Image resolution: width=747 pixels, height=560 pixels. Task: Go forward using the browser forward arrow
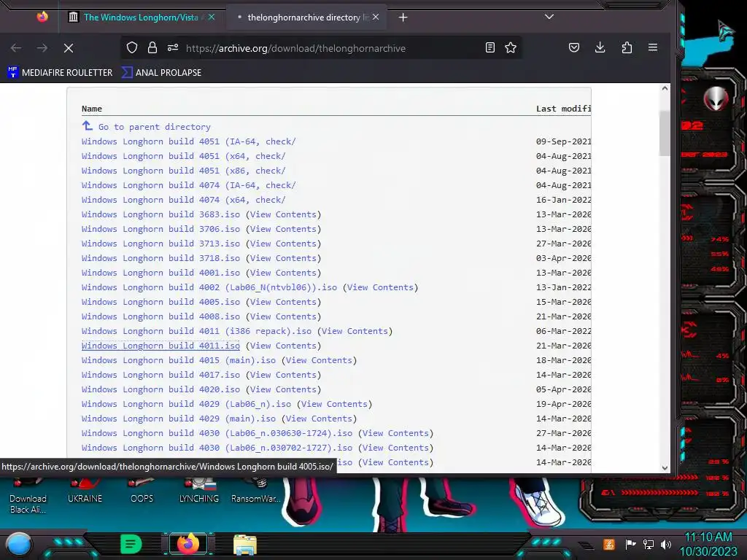[42, 48]
